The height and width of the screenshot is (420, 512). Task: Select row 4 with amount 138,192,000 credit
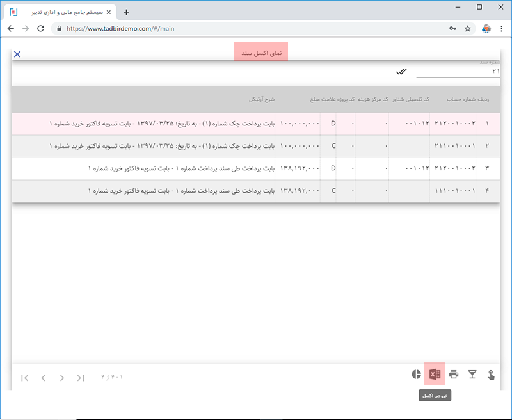(x=256, y=191)
